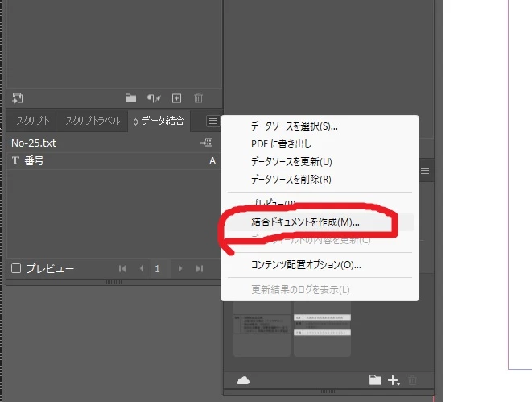Click the data source icon beside No-25.txt
532x402 pixels.
click(x=207, y=143)
